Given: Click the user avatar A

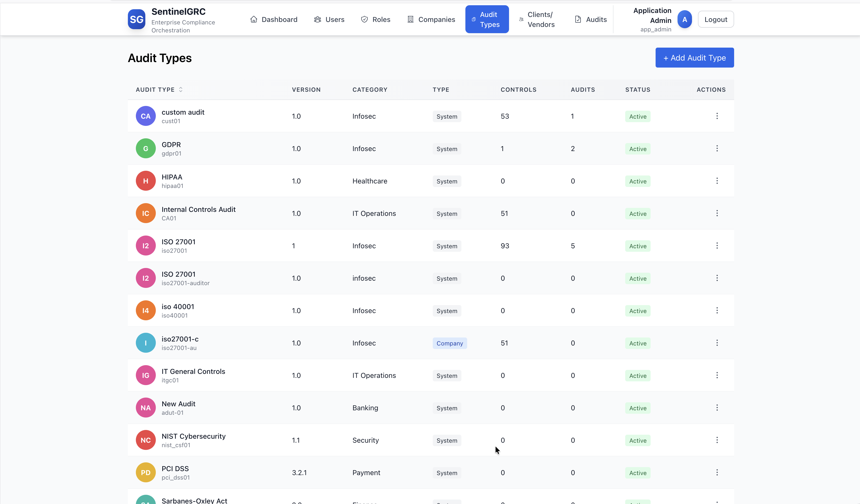Looking at the screenshot, I should [x=685, y=19].
